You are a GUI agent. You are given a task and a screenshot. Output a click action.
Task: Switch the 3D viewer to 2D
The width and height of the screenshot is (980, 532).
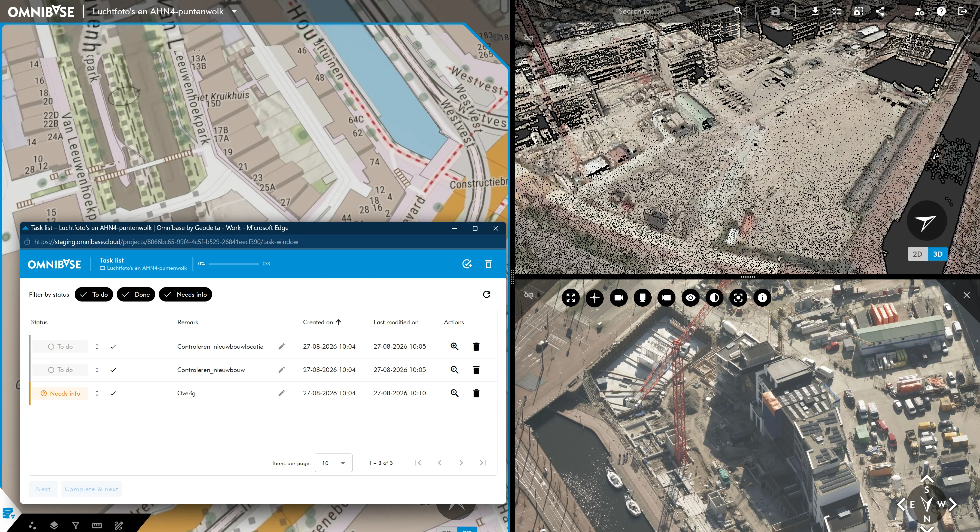[917, 254]
